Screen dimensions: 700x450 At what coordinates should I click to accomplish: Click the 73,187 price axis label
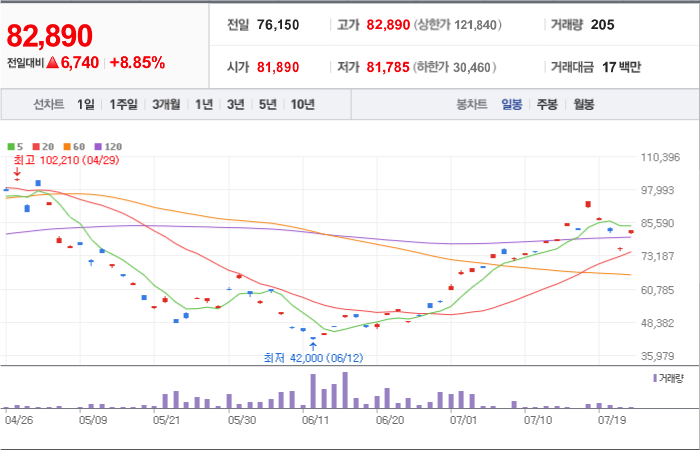click(x=660, y=256)
